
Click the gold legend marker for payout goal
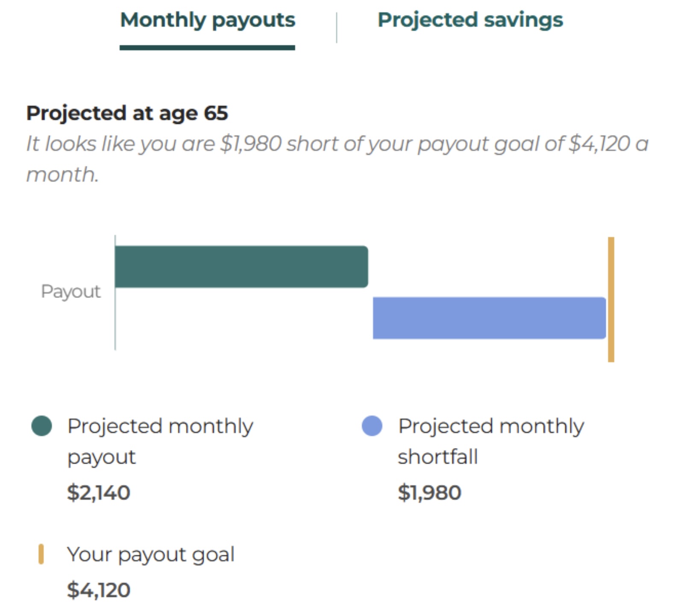[x=41, y=554]
